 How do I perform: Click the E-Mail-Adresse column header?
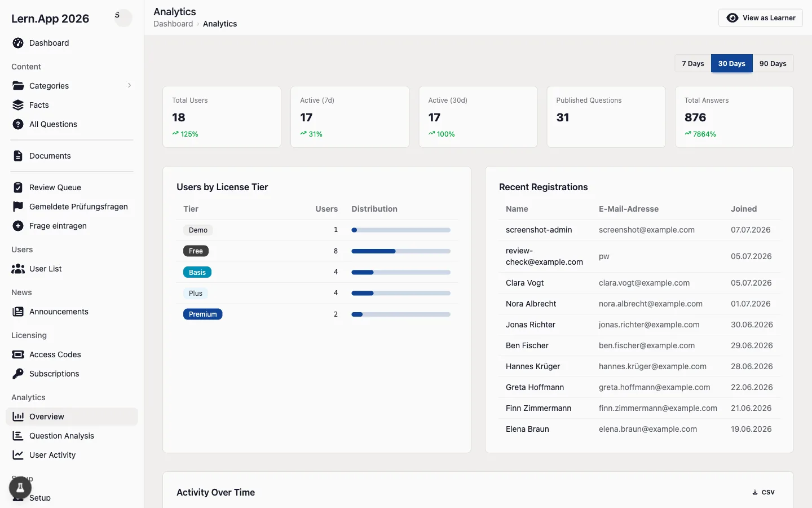click(629, 209)
